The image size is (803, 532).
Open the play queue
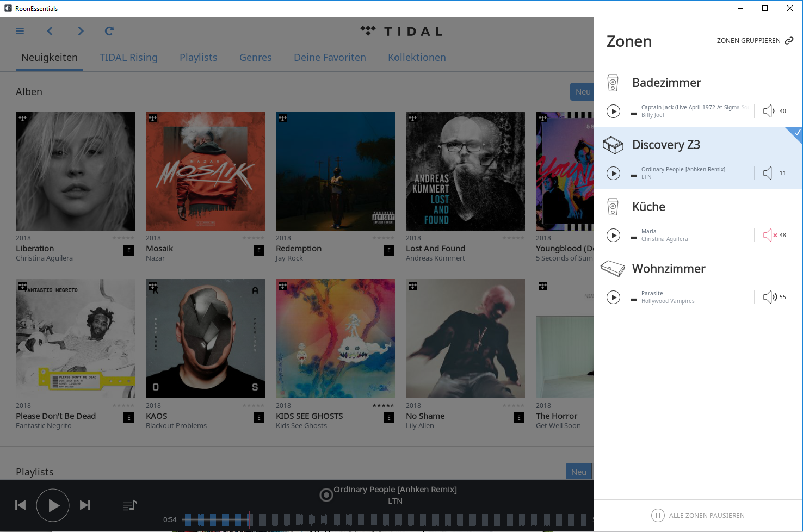[129, 505]
